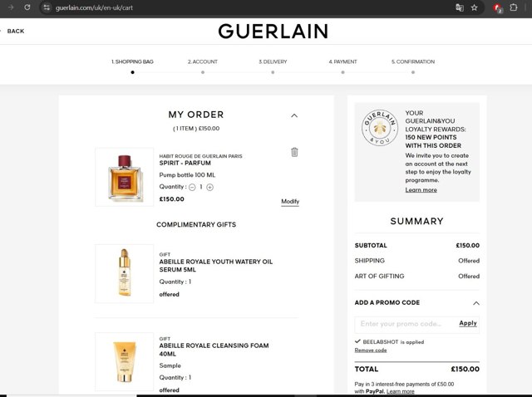Click the ART OF GIFTING Offered value
The image size is (532, 397).
[x=469, y=277]
